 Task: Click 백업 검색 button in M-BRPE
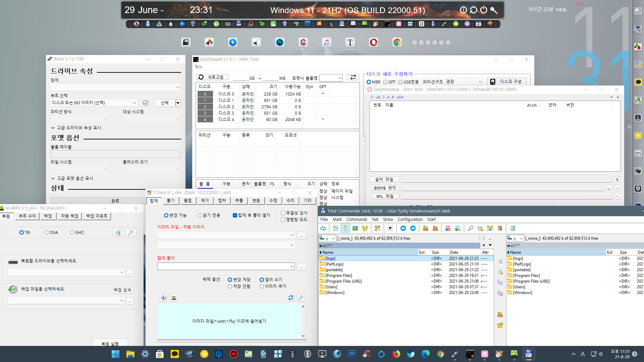click(x=122, y=290)
